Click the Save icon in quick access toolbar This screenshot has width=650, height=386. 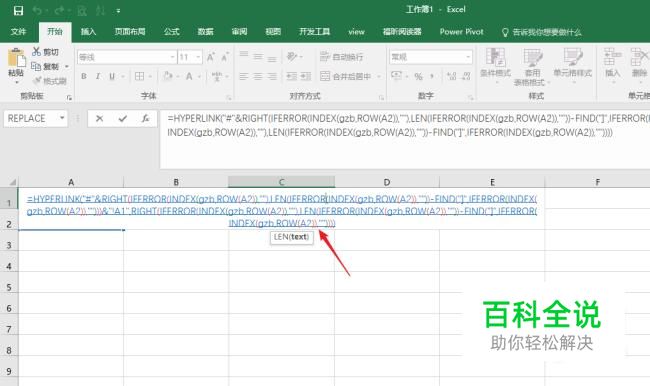coord(18,10)
